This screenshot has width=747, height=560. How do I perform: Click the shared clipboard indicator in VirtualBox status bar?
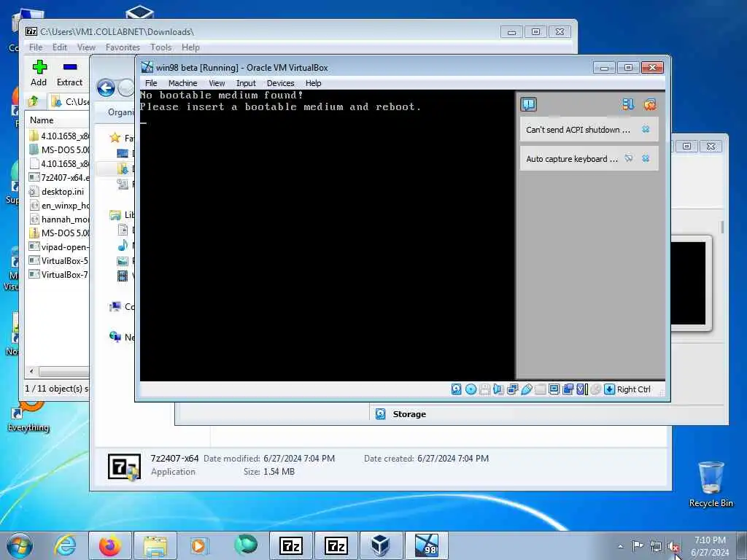568,389
